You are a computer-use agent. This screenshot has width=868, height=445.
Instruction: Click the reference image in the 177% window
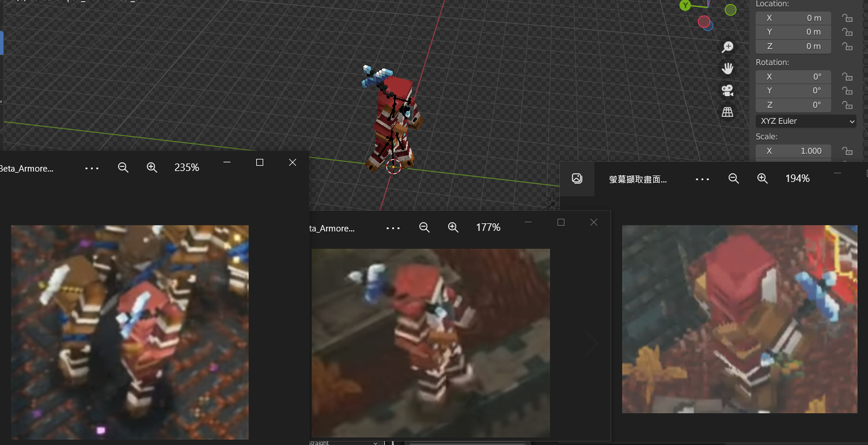(430, 343)
